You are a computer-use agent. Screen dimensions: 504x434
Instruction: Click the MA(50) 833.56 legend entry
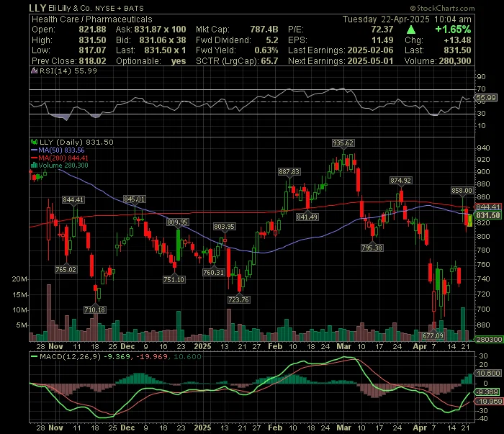(x=58, y=150)
